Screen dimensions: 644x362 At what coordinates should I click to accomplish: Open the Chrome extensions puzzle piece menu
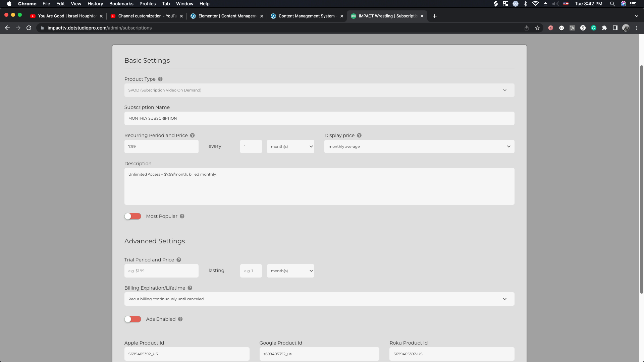pyautogui.click(x=605, y=28)
